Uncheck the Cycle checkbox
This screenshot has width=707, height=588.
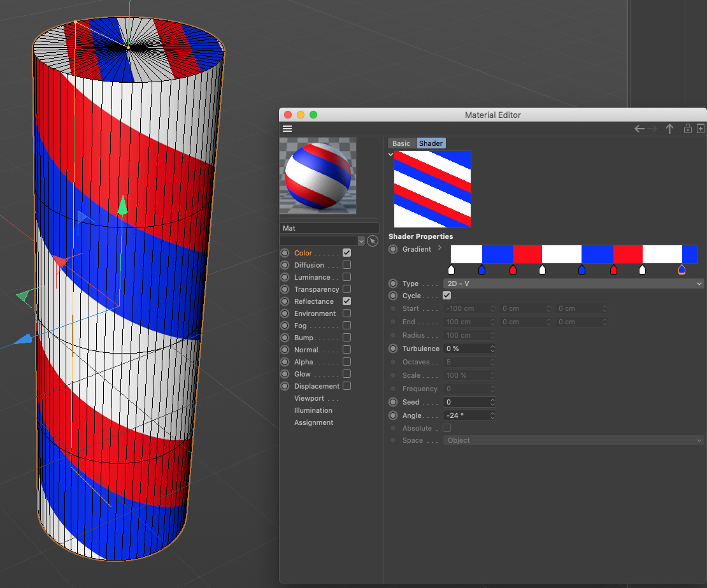(x=447, y=296)
